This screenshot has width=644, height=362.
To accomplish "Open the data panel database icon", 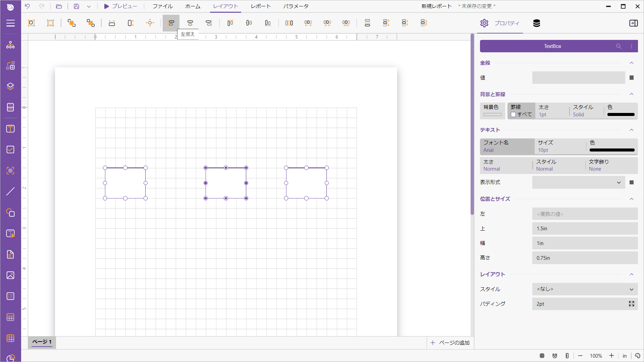I will pyautogui.click(x=536, y=23).
